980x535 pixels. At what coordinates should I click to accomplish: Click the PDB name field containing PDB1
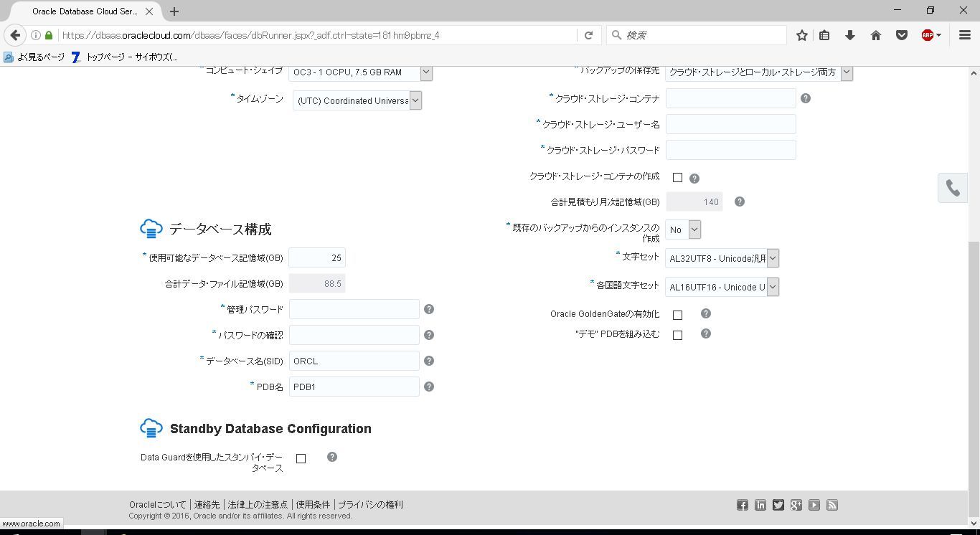tap(354, 387)
